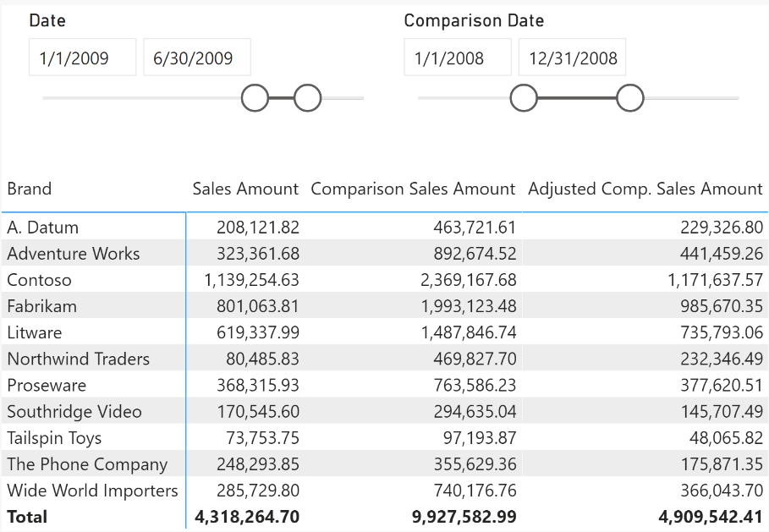769x532 pixels.
Task: Click the Date end input 6/30/2009
Action: [196, 58]
